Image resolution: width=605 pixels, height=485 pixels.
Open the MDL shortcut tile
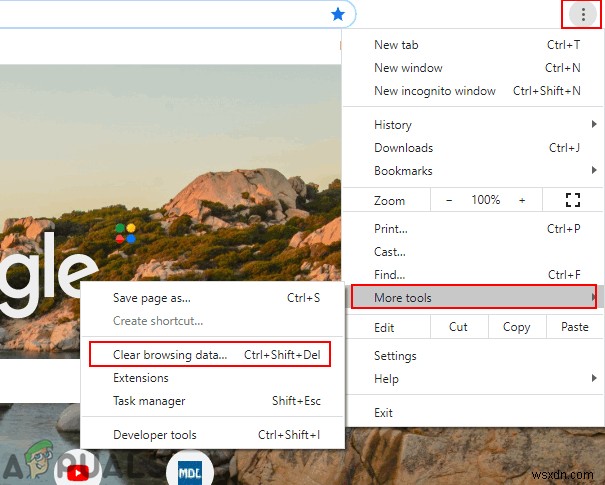click(190, 471)
